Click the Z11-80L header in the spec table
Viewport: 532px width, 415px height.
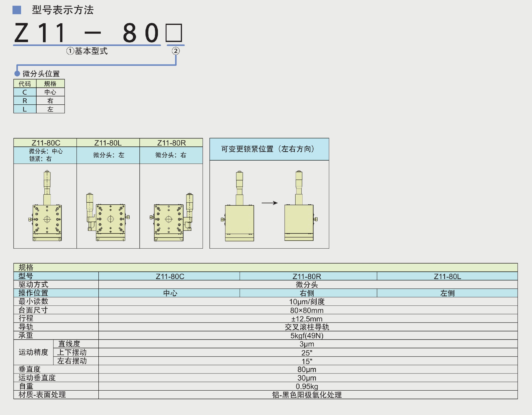pos(447,276)
